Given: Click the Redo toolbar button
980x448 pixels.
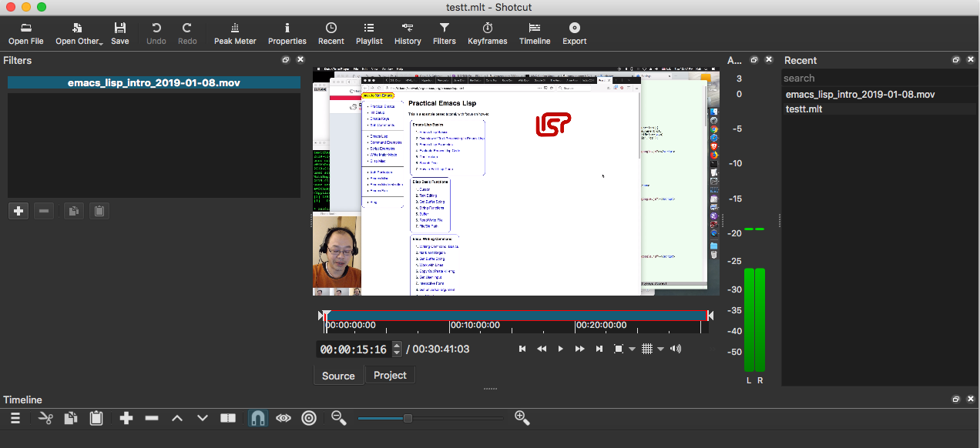Looking at the screenshot, I should pyautogui.click(x=187, y=33).
